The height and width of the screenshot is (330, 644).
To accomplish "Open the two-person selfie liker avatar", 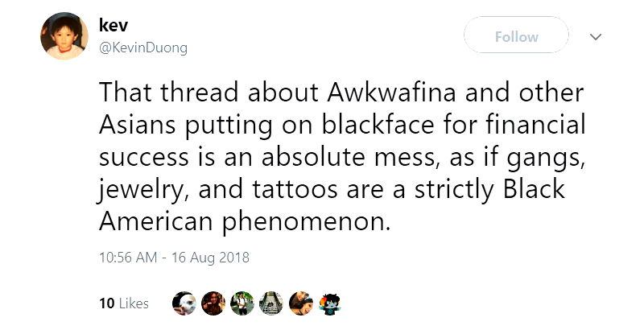I will coord(299,303).
